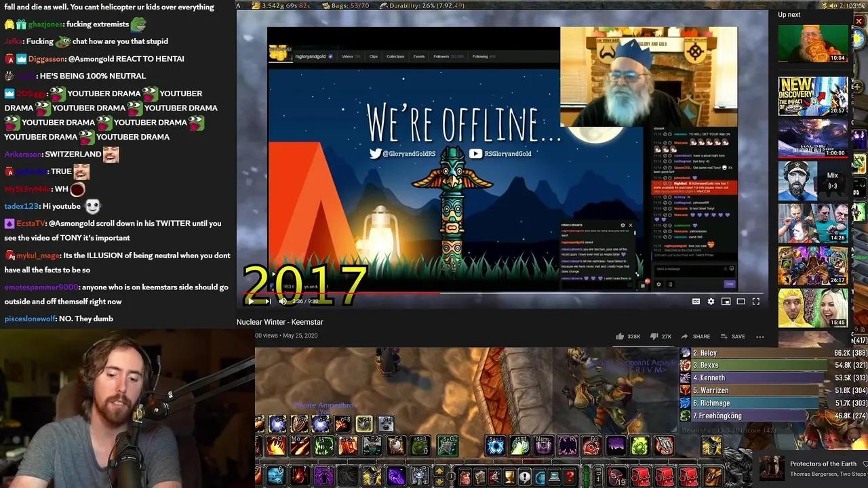Open the golden trophy achievements button

tap(509, 476)
